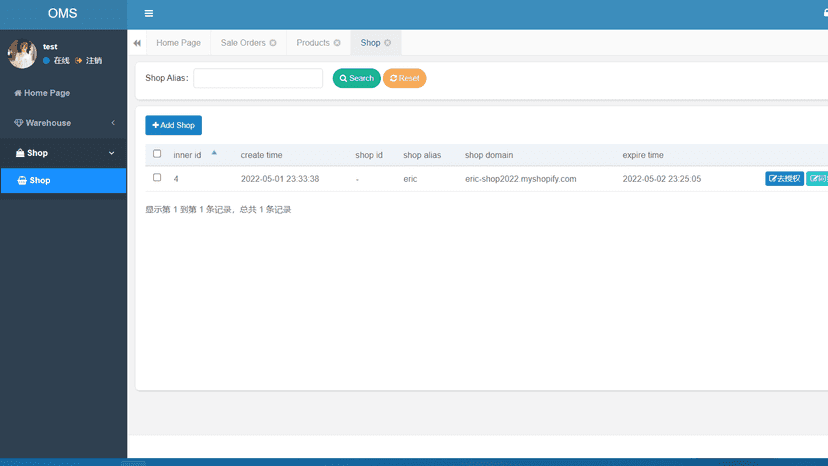Click the logout icon beside 注销
The image size is (828, 466).
pos(79,61)
